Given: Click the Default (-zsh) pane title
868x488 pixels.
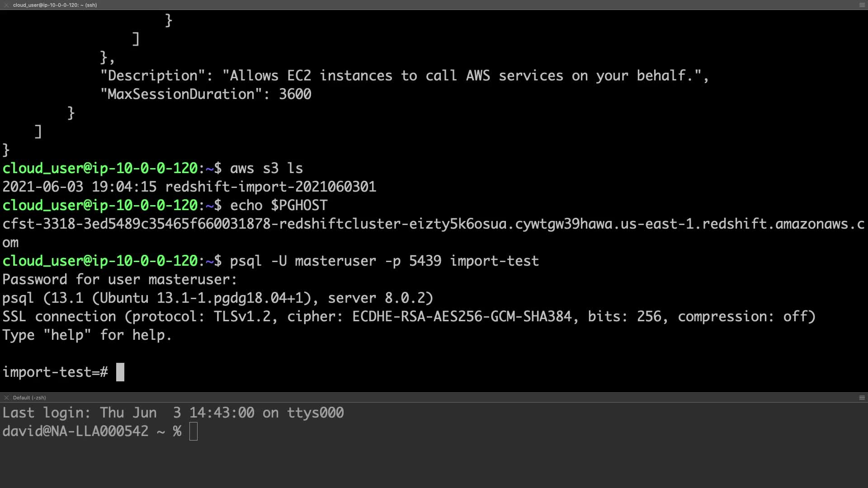Looking at the screenshot, I should 29,398.
